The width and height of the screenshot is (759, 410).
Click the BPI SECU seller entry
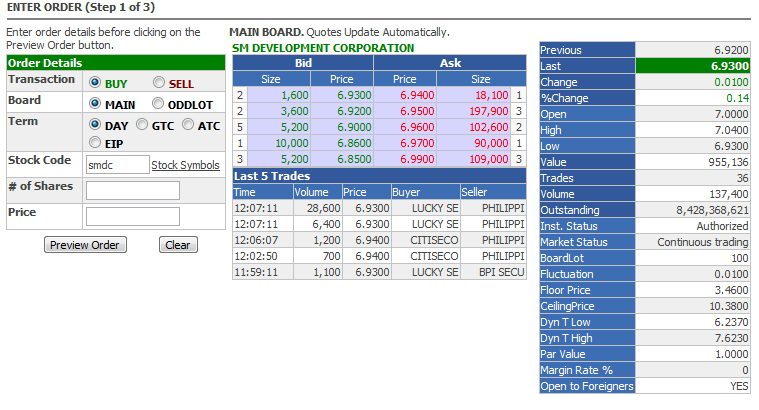tap(501, 272)
